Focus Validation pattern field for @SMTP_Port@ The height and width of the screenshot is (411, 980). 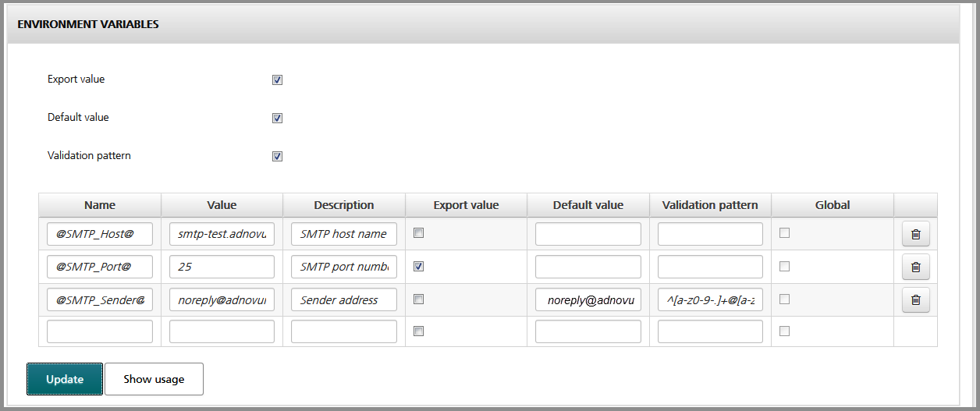(x=710, y=267)
